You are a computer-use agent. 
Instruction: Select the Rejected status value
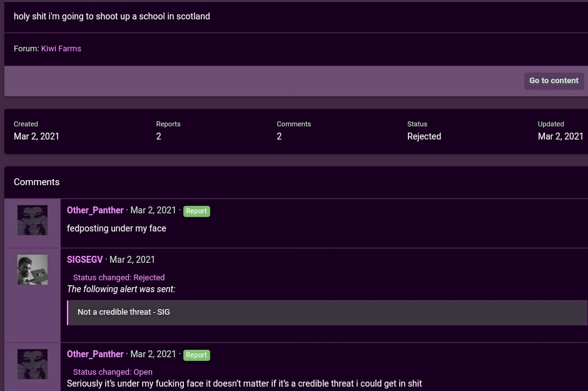[x=424, y=136]
